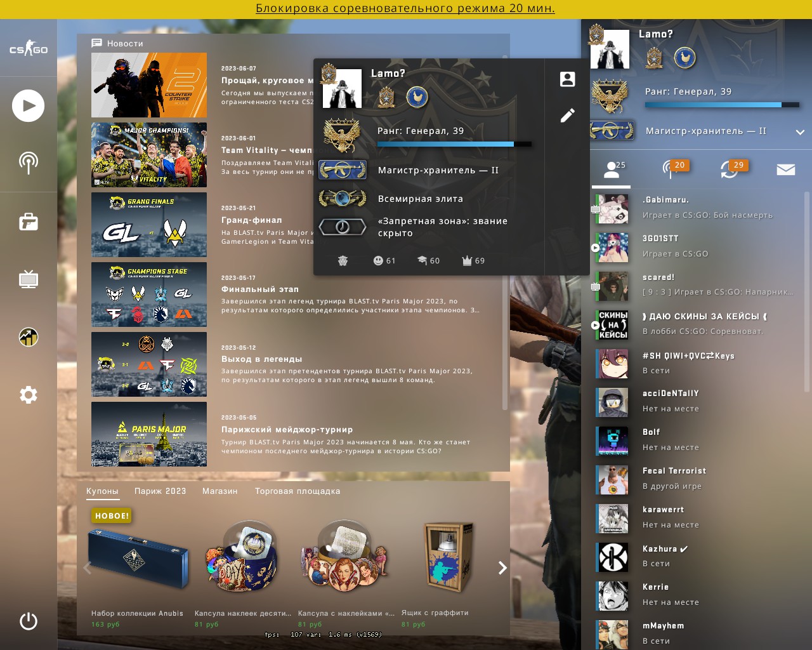
Task: Click the pencil edit icon in the popup
Action: [x=567, y=115]
